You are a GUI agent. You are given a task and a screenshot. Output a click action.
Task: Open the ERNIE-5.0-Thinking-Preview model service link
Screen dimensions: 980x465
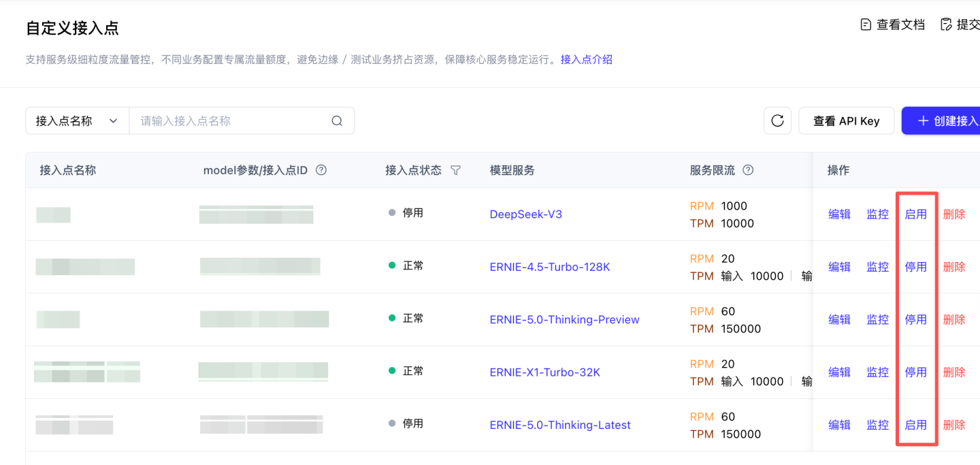click(x=564, y=320)
